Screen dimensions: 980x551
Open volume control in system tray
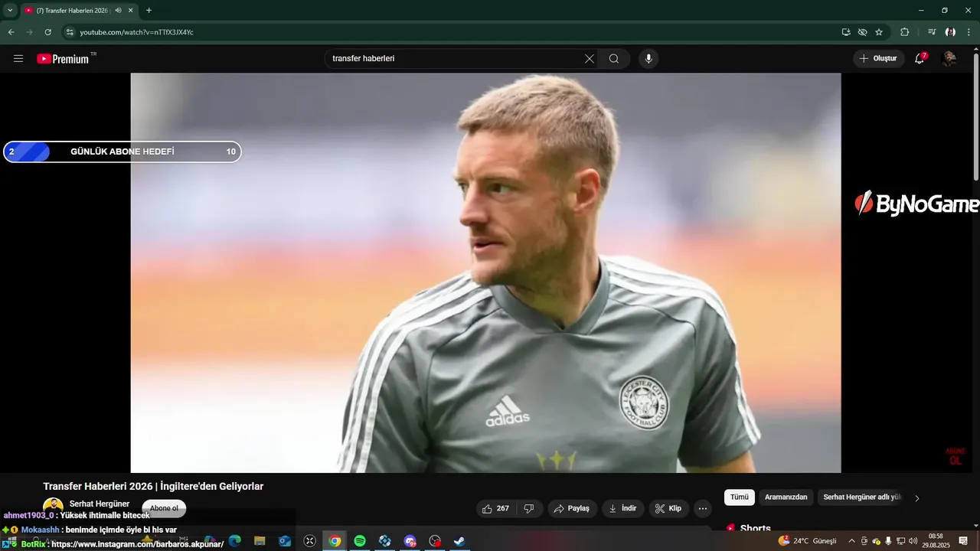913,541
